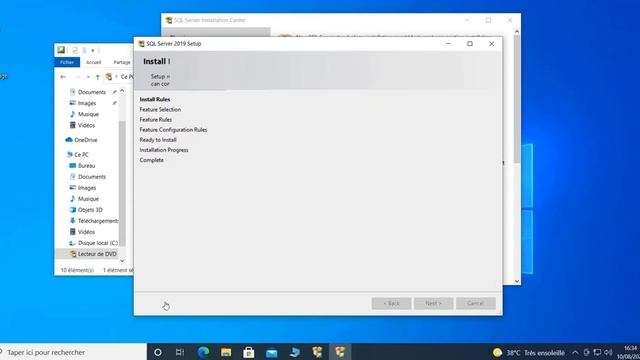Select Lecteur de DVD drive
This screenshot has height=360, width=640.
(x=97, y=254)
